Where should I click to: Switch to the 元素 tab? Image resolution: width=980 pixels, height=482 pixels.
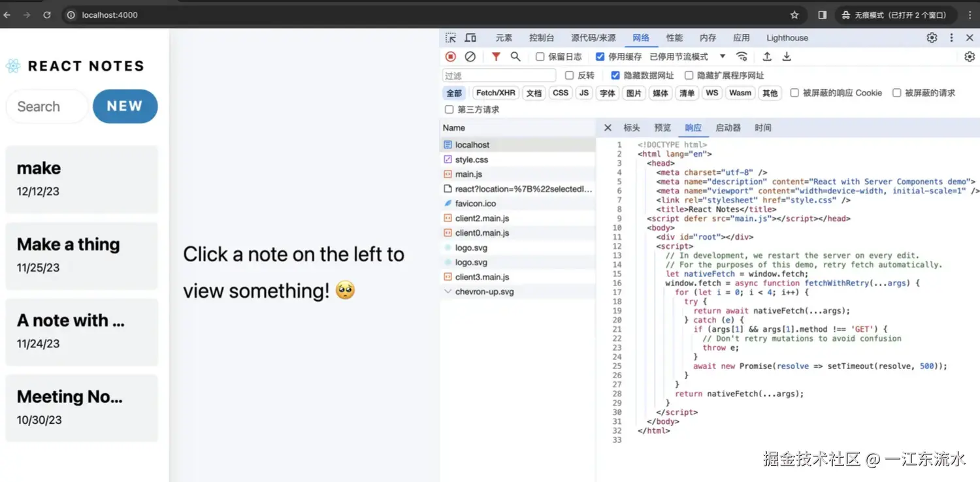(504, 38)
